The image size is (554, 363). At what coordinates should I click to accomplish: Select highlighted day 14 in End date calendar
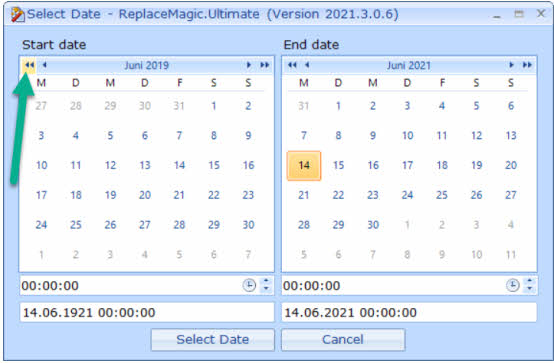pos(304,165)
